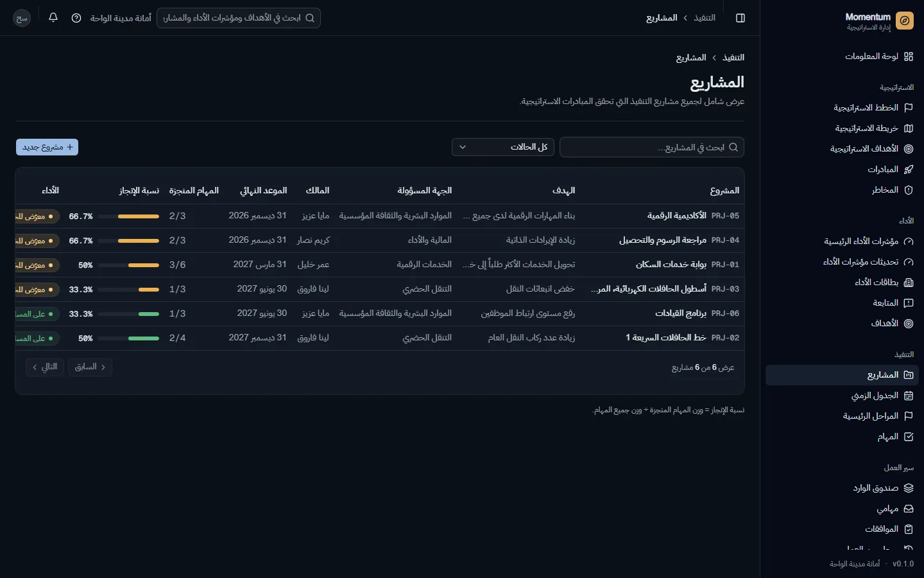The width and height of the screenshot is (924, 578).
Task: Click the gauge icon beside مؤشرات الأداء الرئيسية
Action: click(909, 241)
